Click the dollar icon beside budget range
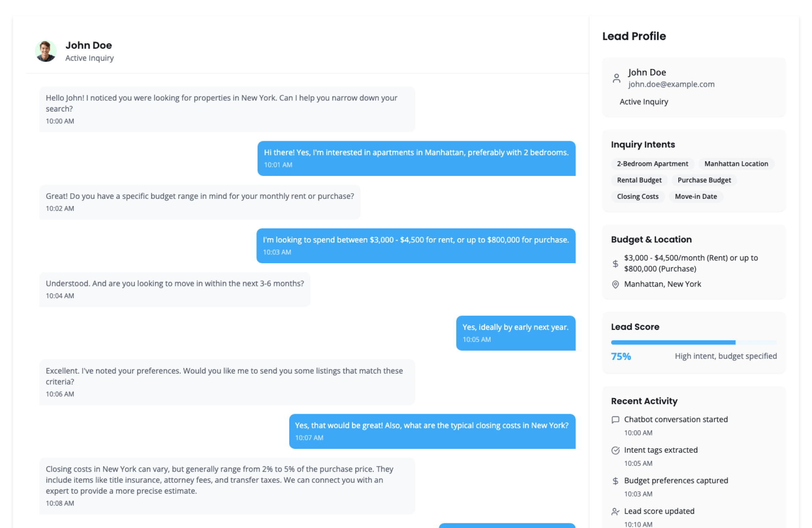Screen dimensions: 812x528 (615, 264)
